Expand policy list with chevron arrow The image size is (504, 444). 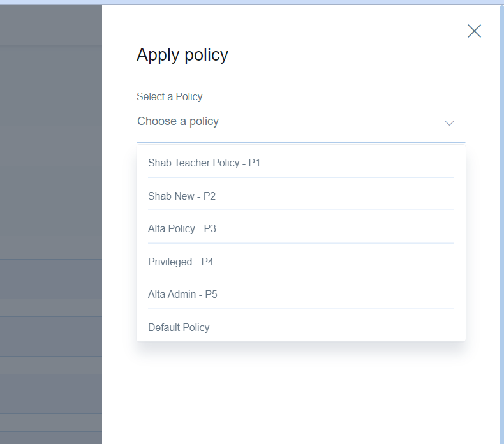click(x=449, y=123)
